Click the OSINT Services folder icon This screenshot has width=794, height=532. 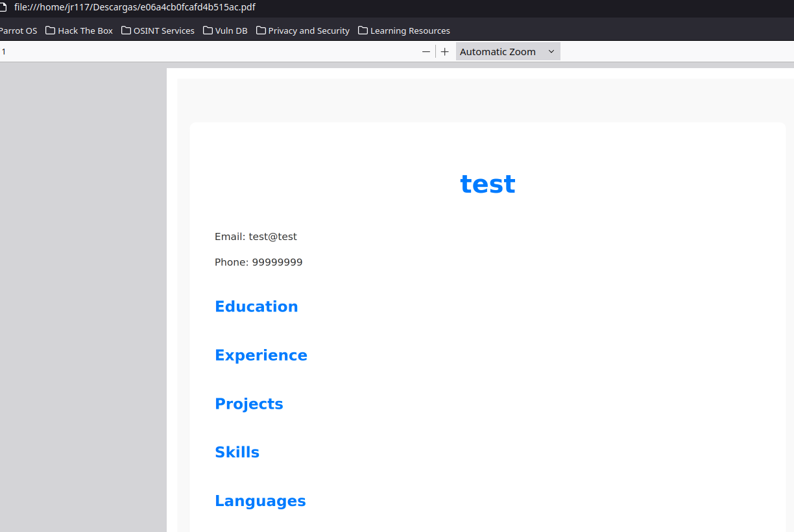[126, 30]
